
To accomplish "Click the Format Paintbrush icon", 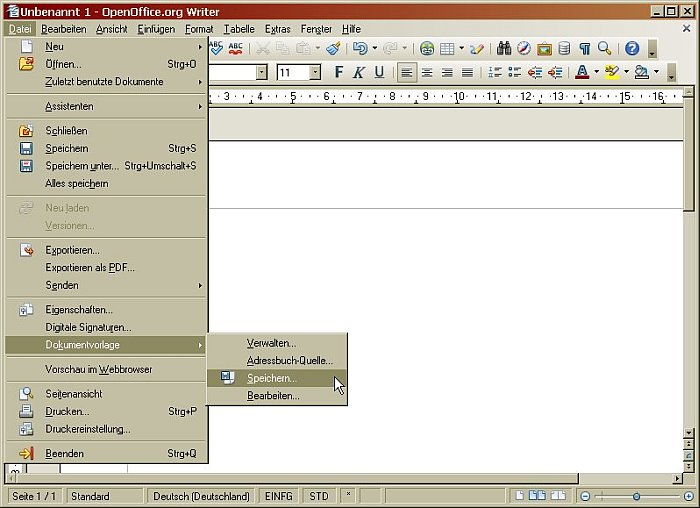I will 333,48.
